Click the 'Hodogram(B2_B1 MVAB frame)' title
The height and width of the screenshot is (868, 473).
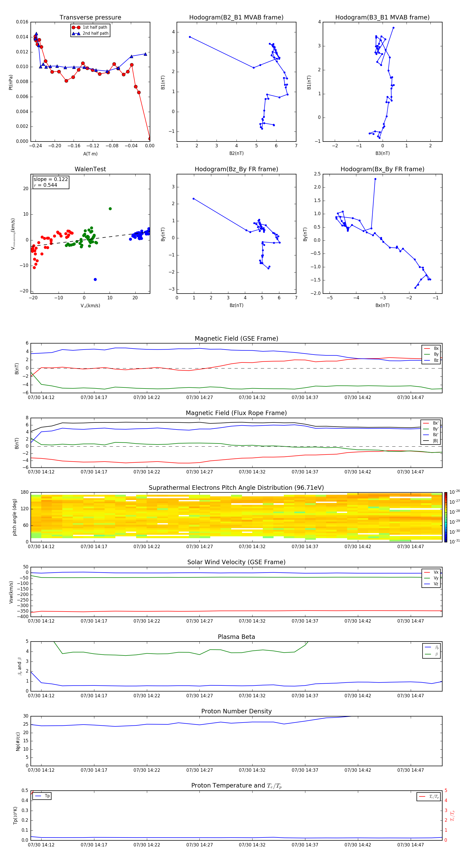click(236, 17)
